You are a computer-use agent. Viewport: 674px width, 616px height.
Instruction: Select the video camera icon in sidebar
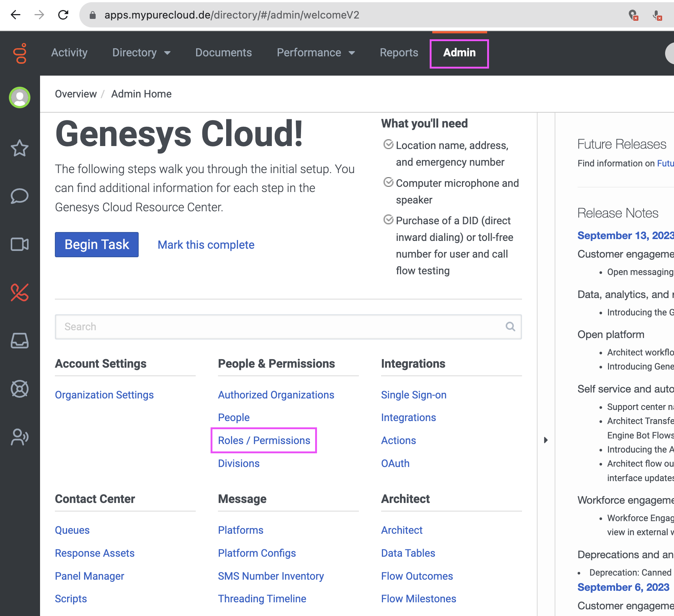coord(19,244)
